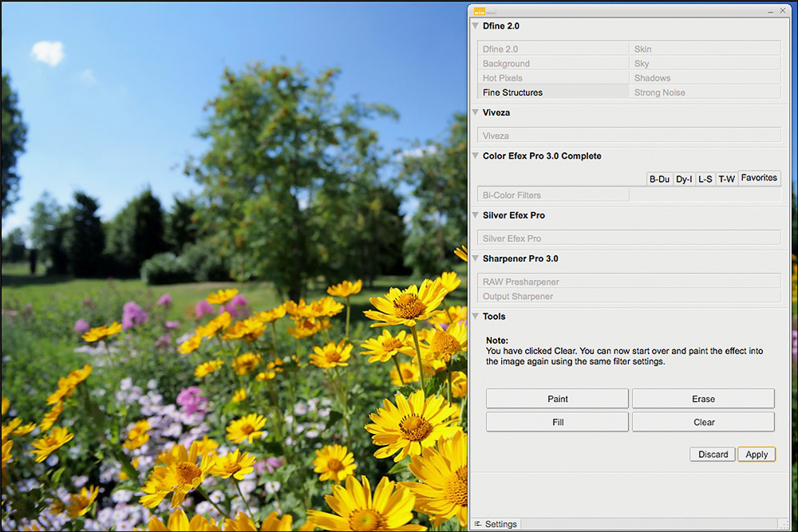The image size is (798, 532).
Task: Launch the Silver Efex Pro filter
Action: (629, 238)
